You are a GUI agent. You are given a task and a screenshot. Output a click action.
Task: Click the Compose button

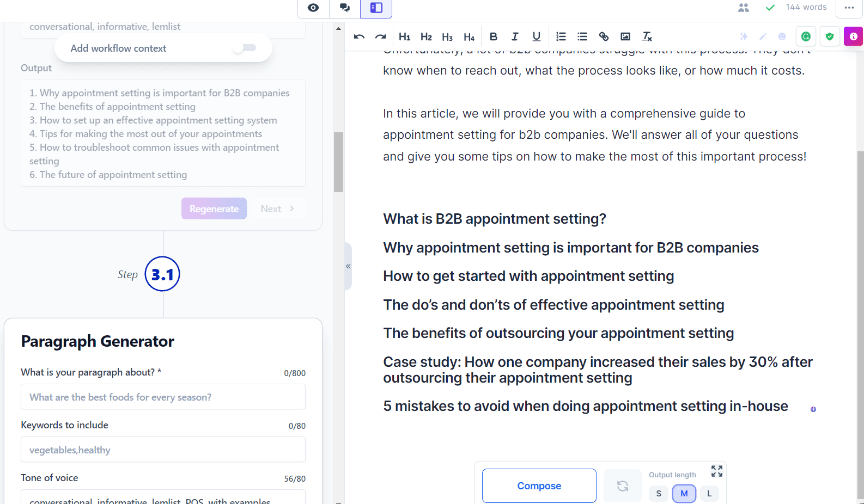tap(539, 485)
